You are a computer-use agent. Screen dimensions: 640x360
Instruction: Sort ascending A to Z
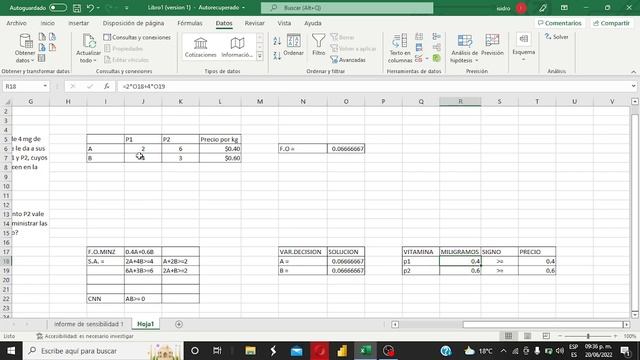tap(277, 41)
